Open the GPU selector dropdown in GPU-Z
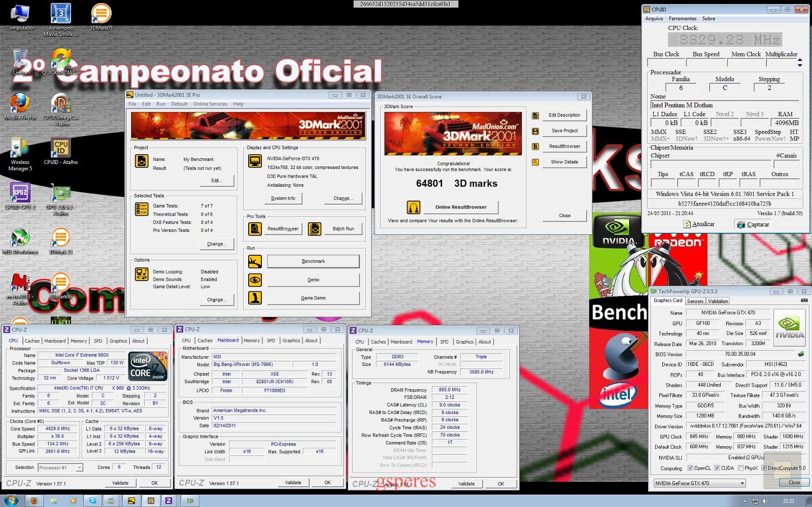 (699, 483)
